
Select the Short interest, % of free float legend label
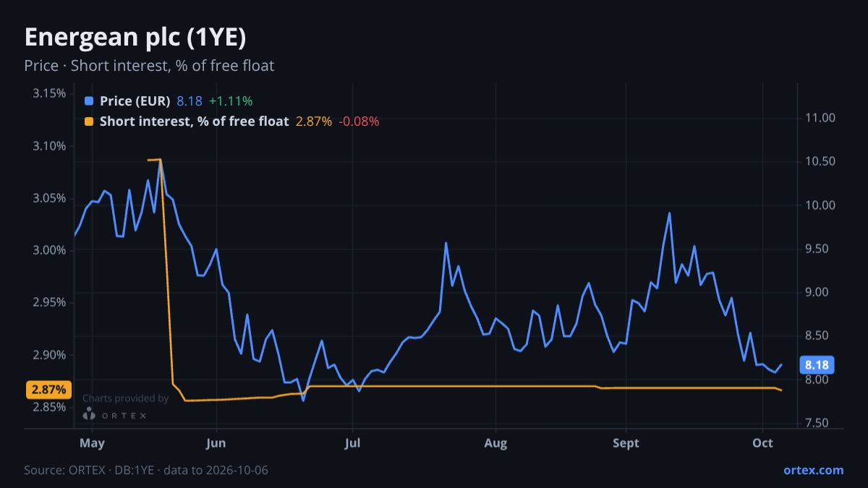point(194,121)
